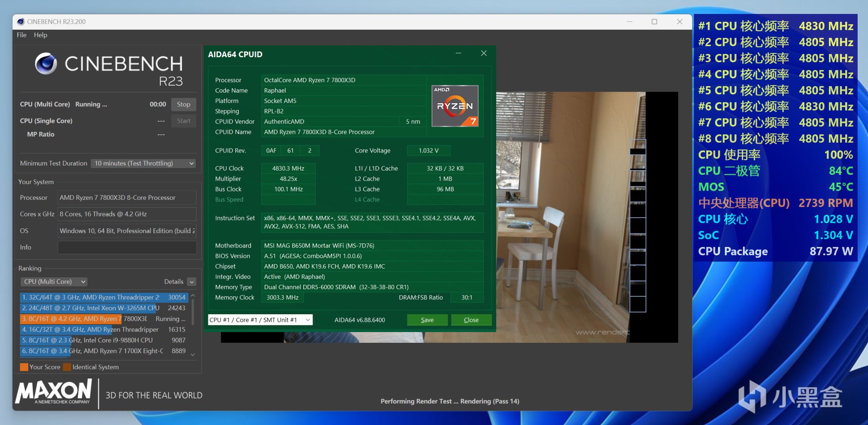Click the 'SoC' 1.304 V overlay line

(775, 235)
